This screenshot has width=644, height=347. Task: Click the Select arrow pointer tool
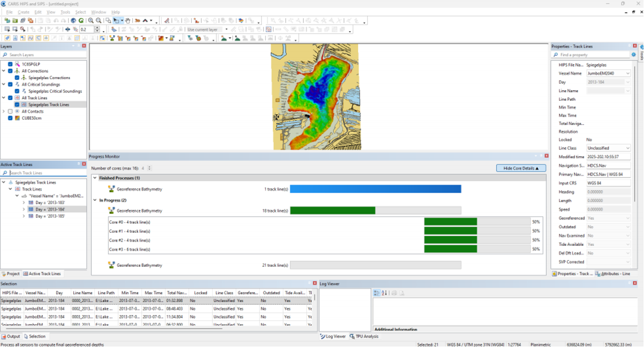[116, 21]
